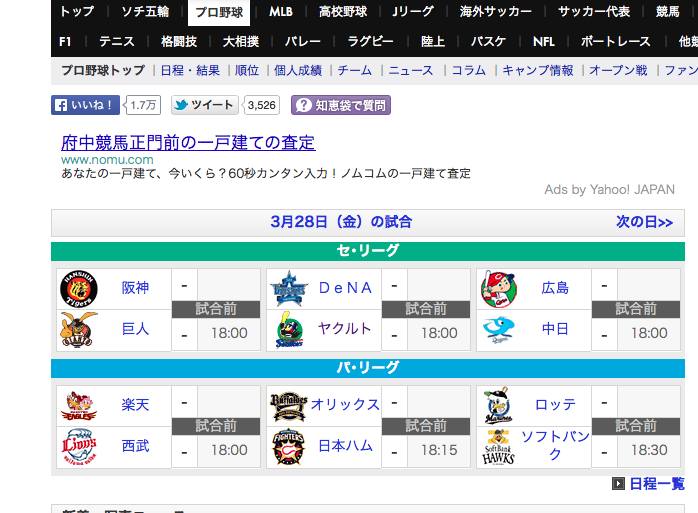Click the ソフトバンク team name link

coord(555,445)
